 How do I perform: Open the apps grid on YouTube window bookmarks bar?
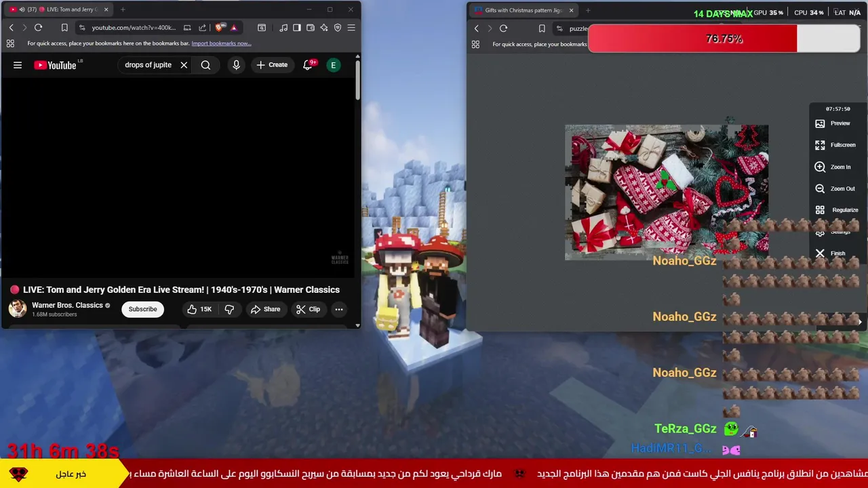click(10, 43)
